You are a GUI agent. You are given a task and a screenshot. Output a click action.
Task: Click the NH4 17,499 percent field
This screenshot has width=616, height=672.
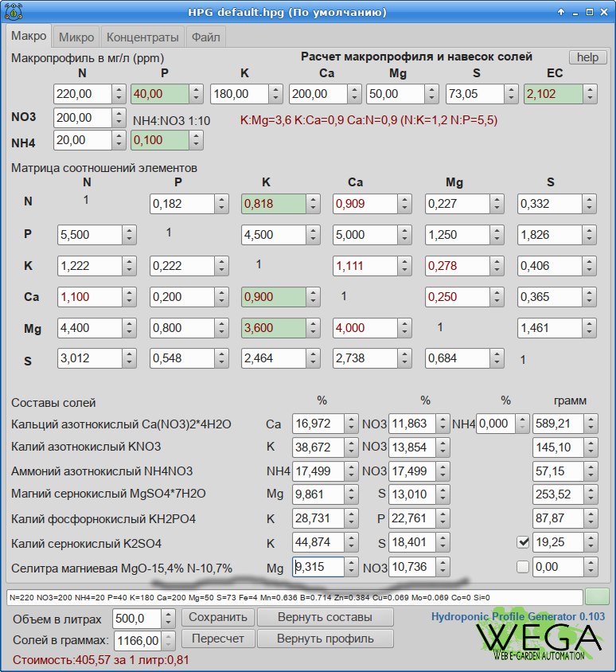[x=318, y=471]
